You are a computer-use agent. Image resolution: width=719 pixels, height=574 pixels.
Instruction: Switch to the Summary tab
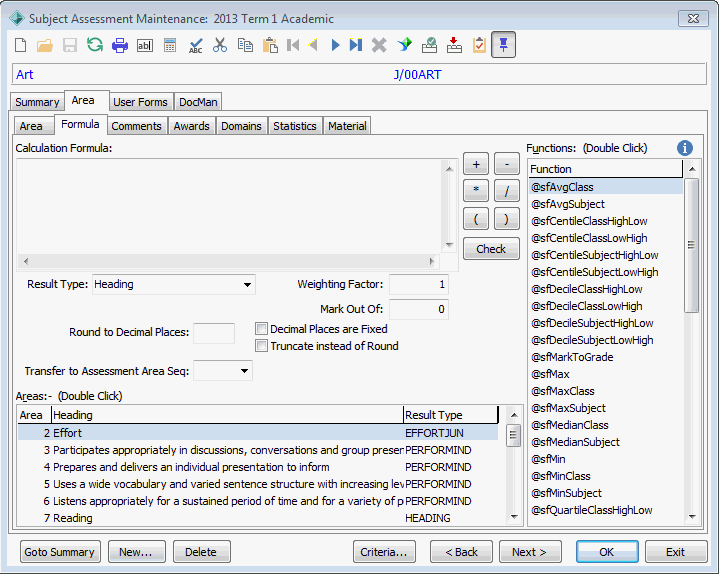pyautogui.click(x=37, y=102)
